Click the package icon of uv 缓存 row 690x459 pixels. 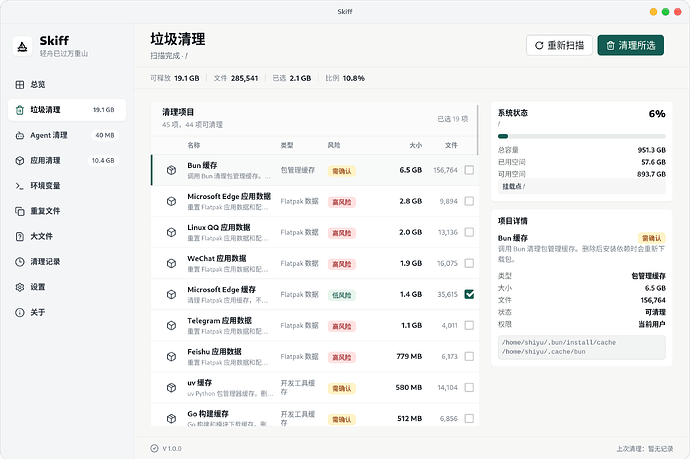172,388
